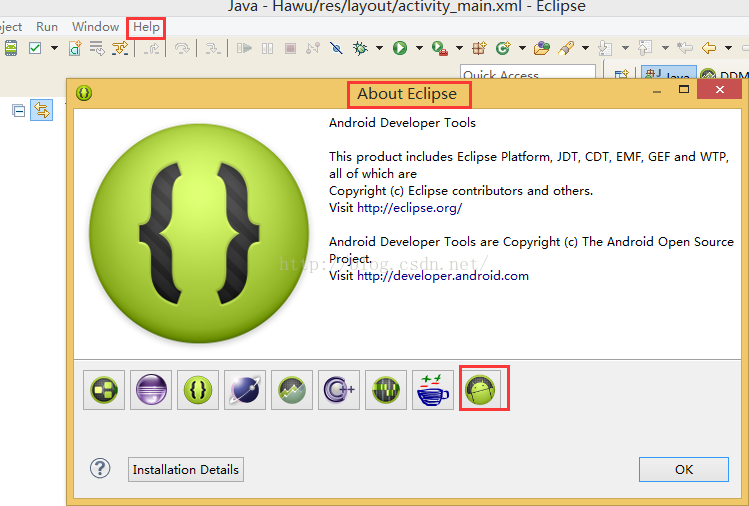749x506 pixels.
Task: Expand the Back history dropdown arrow
Action: click(x=728, y=48)
